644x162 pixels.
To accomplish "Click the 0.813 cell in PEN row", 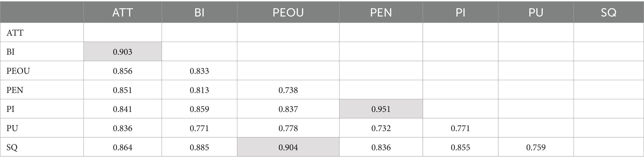I will (x=199, y=90).
